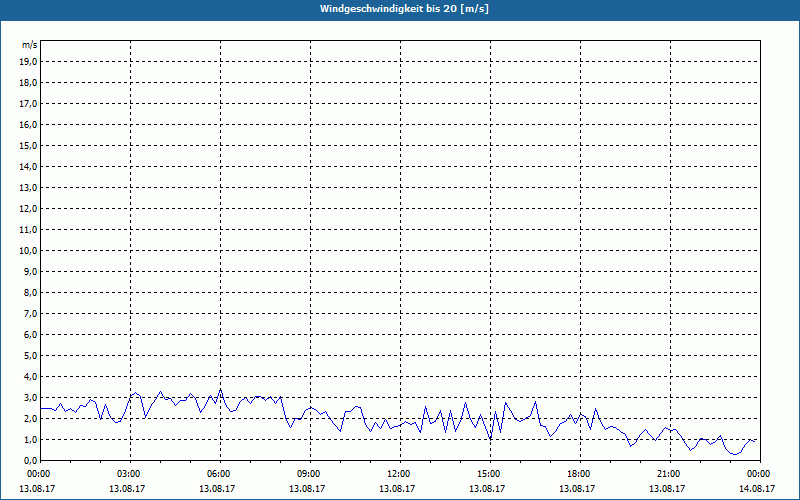
Task: Click the wind speed peak at 06:00
Action: 220,389
